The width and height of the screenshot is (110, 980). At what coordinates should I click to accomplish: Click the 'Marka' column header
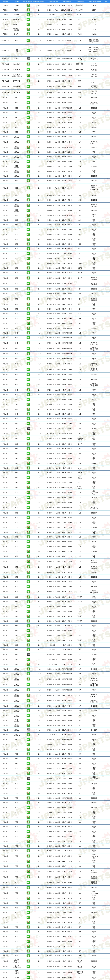point(5,2)
